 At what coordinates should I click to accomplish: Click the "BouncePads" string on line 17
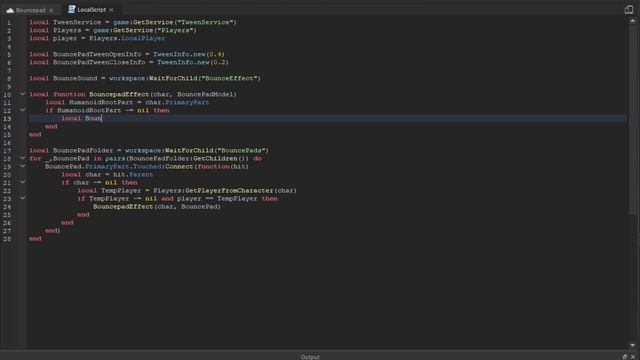coord(241,150)
